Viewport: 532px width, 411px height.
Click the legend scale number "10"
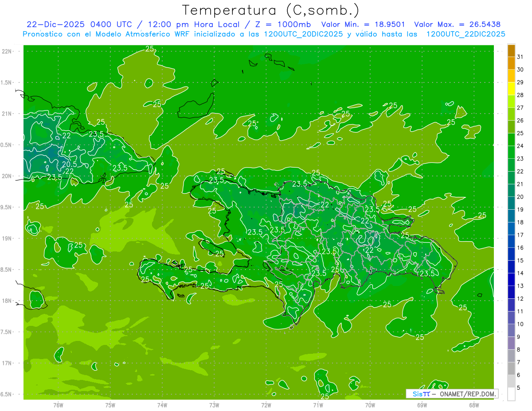pos(520,324)
